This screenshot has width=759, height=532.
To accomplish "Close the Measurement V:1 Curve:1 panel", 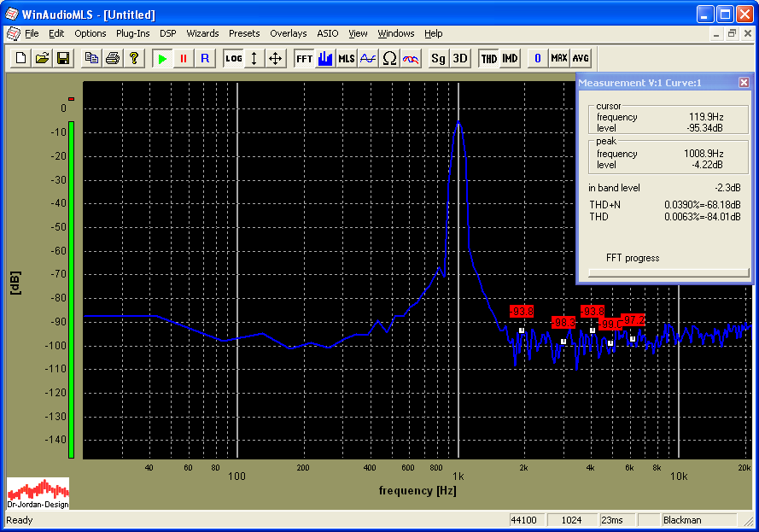I will click(744, 82).
